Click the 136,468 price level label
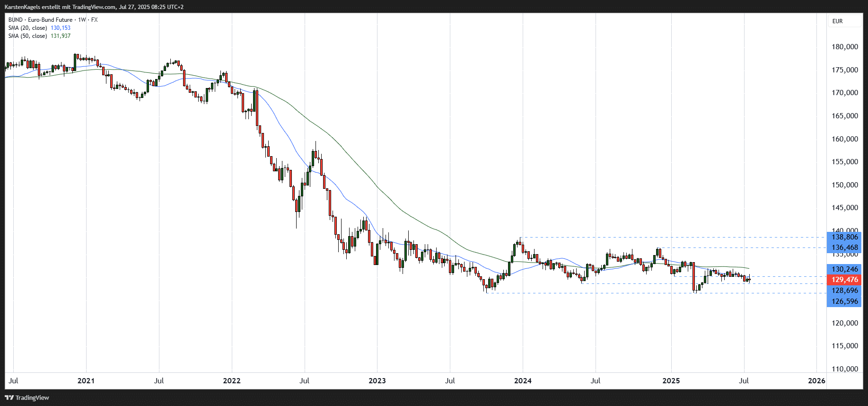 (844, 247)
